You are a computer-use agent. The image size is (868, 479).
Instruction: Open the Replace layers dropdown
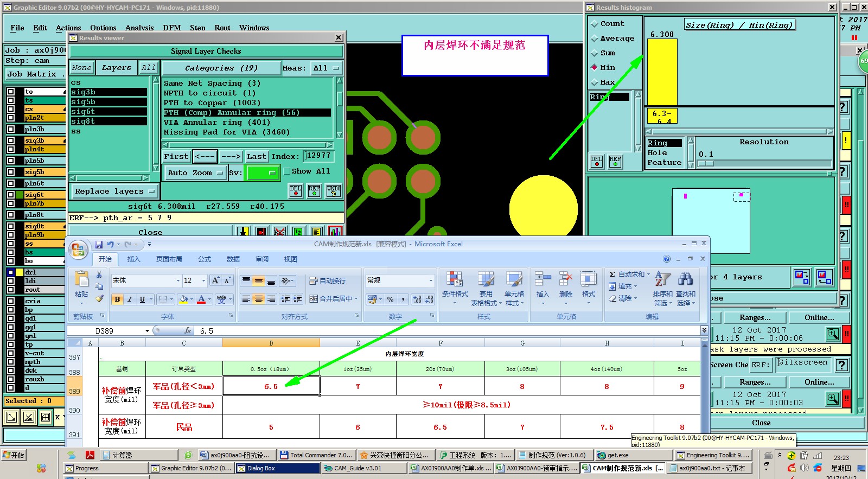pyautogui.click(x=114, y=191)
